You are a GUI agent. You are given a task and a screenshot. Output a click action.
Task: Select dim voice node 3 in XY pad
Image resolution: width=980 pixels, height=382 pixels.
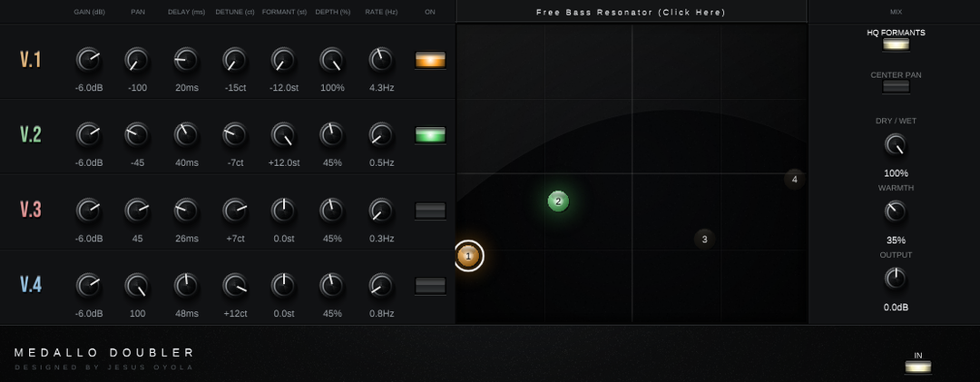[704, 239]
